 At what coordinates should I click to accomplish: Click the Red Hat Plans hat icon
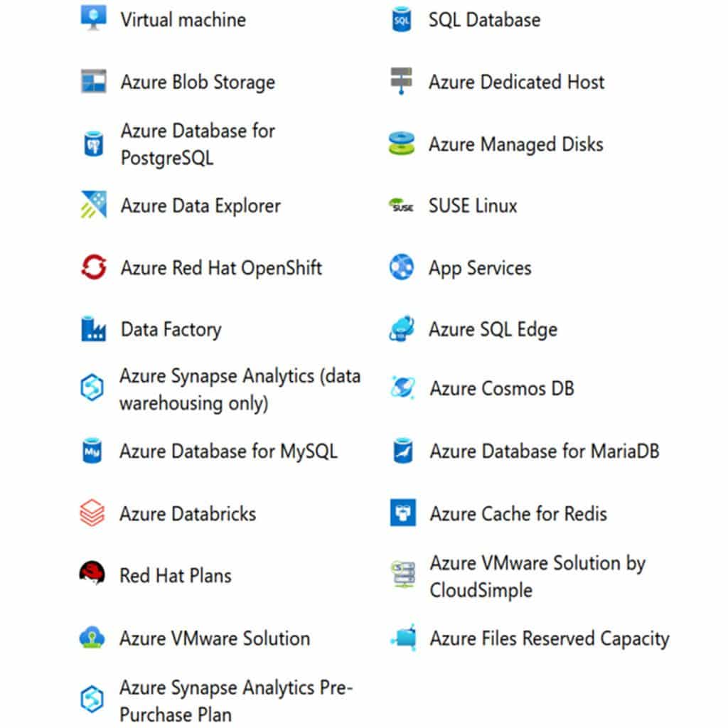(92, 574)
